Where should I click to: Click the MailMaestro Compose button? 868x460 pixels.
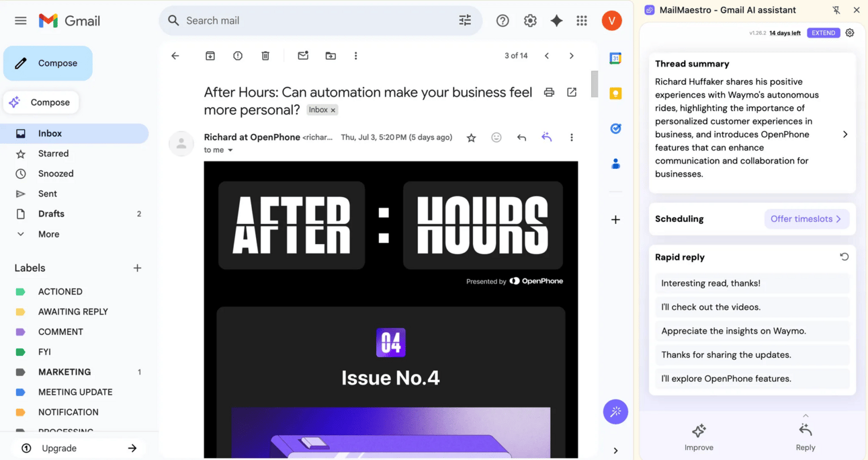click(x=41, y=102)
